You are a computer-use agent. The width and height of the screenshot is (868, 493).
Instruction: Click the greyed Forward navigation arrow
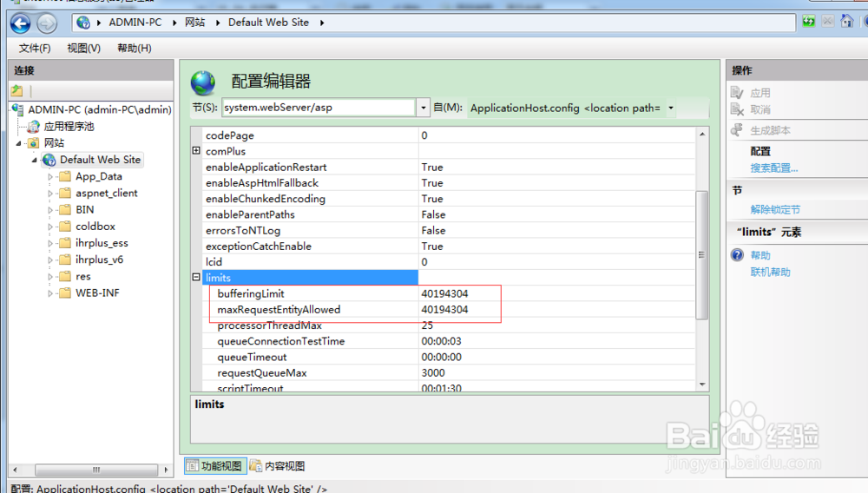pyautogui.click(x=47, y=23)
